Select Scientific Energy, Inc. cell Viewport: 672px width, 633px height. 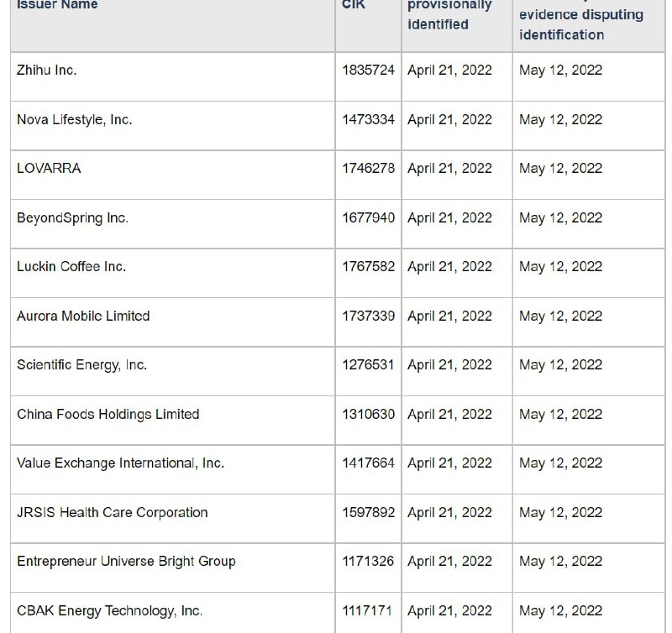(81, 365)
